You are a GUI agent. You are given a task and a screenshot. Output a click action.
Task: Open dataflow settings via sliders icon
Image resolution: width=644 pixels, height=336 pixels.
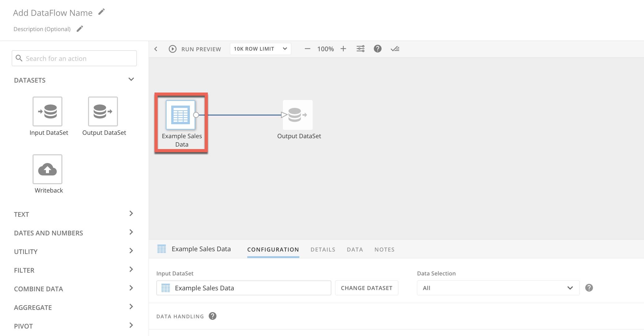360,49
